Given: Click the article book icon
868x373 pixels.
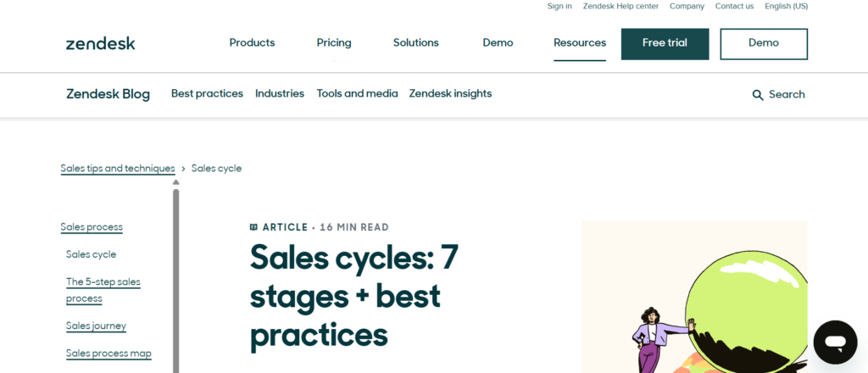Looking at the screenshot, I should point(253,227).
